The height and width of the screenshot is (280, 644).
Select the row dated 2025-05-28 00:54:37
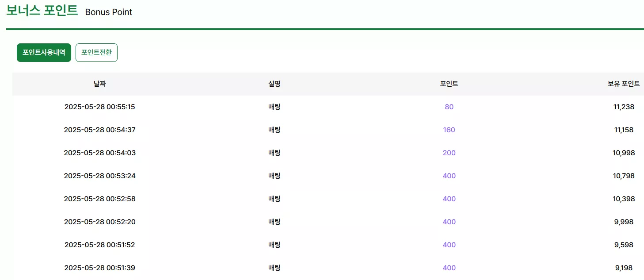pos(328,130)
